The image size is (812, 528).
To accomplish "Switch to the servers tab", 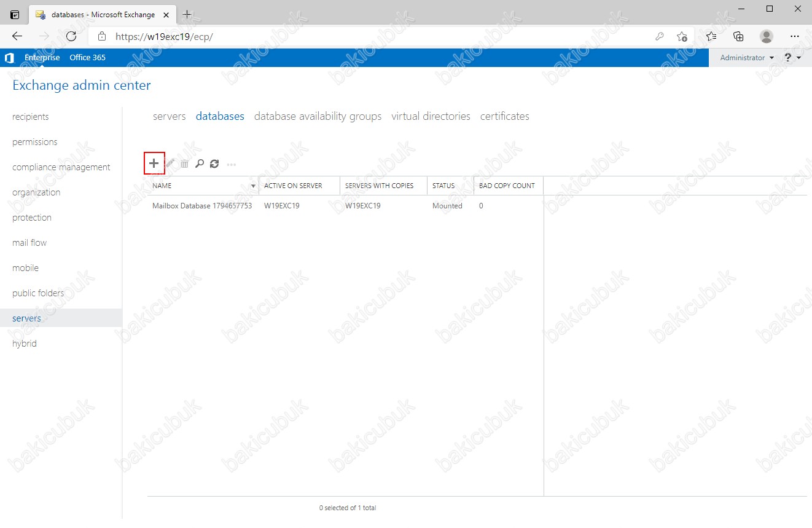I will tap(170, 116).
